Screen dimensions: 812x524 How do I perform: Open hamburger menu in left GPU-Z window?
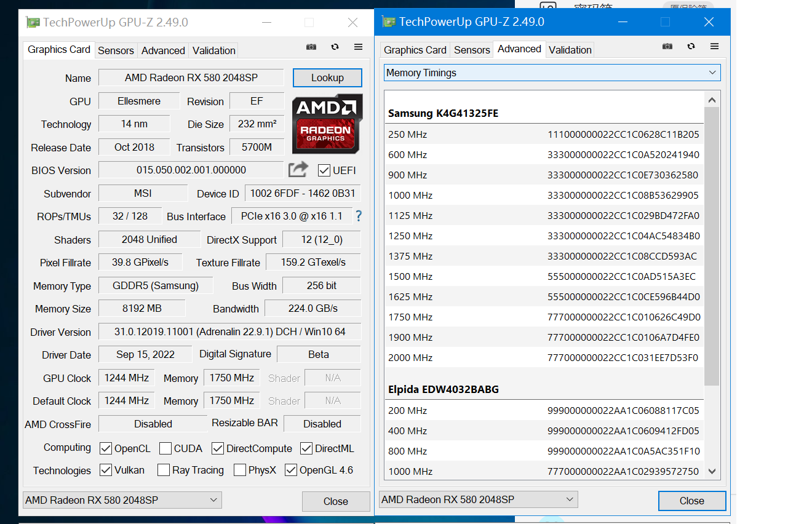click(358, 47)
